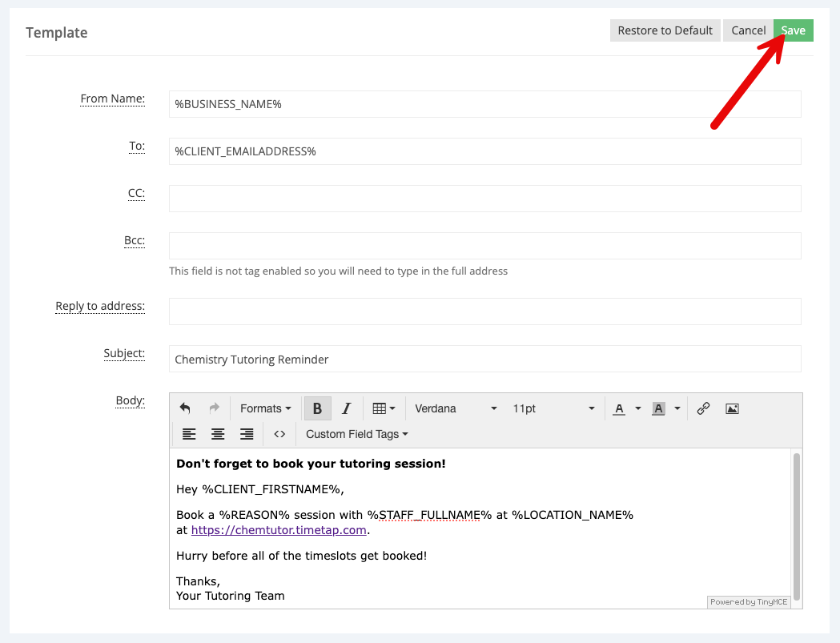The height and width of the screenshot is (643, 840).
Task: Open the 11pt font size dropdown
Action: (553, 408)
